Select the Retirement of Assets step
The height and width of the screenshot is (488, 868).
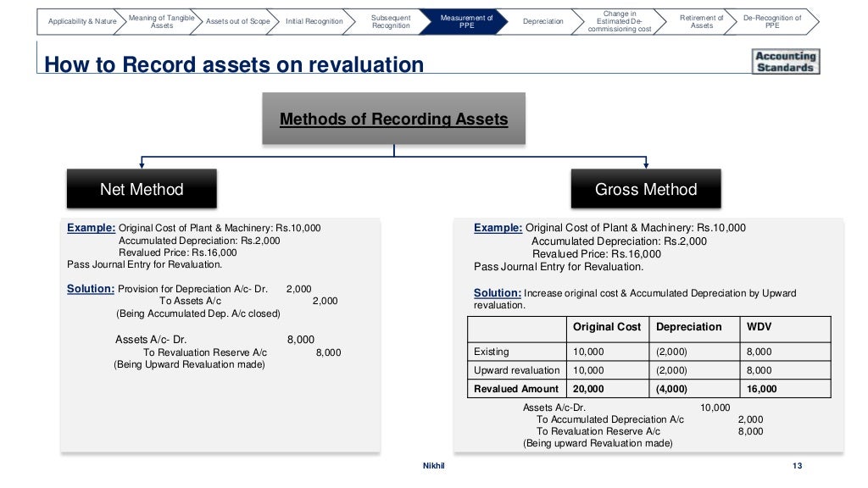(x=701, y=21)
